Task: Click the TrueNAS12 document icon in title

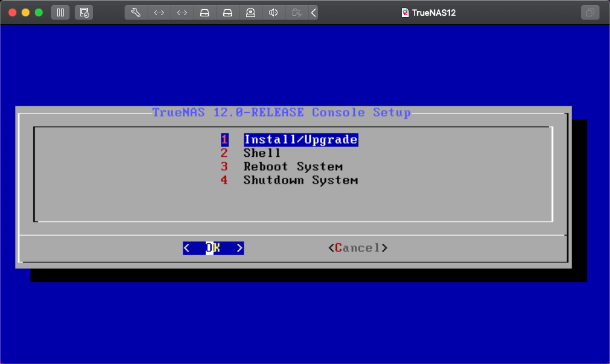Action: pos(405,12)
